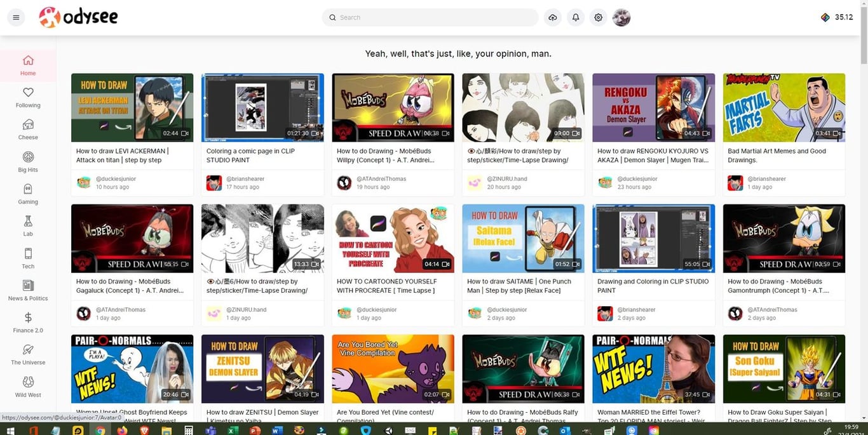Image resolution: width=868 pixels, height=435 pixels.
Task: Switch to Tech in the sidebar
Action: (x=28, y=258)
